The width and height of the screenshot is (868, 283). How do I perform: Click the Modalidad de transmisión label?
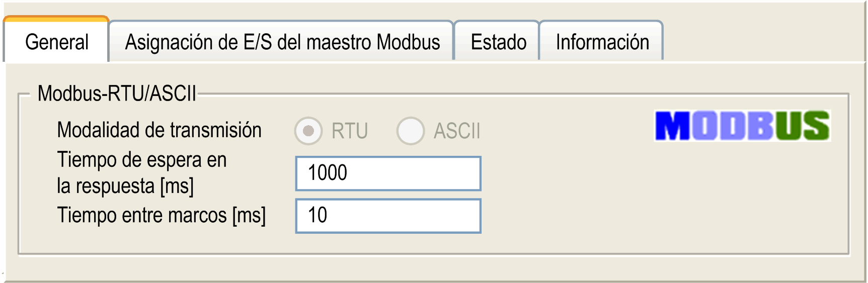coord(159,130)
